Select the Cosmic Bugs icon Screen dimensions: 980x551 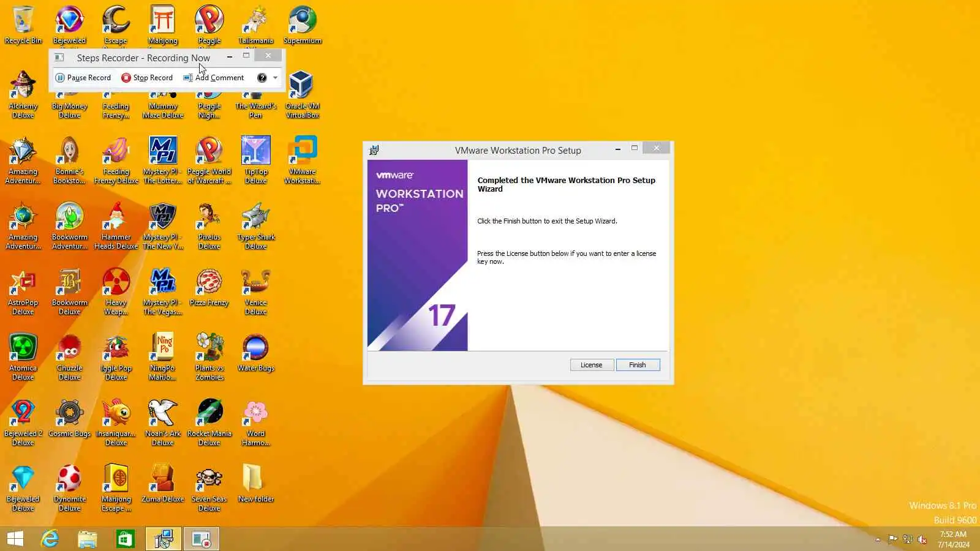pyautogui.click(x=70, y=418)
